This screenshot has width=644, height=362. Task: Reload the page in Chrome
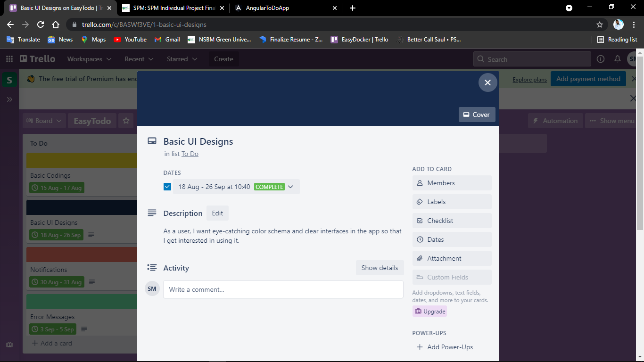click(41, 25)
